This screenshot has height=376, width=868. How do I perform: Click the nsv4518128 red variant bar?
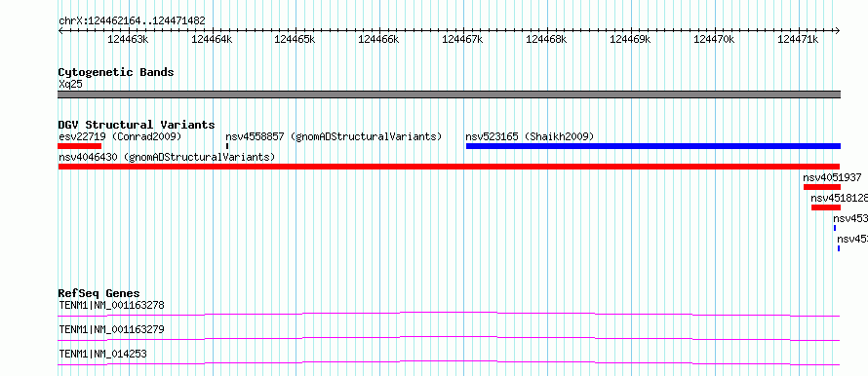(826, 207)
